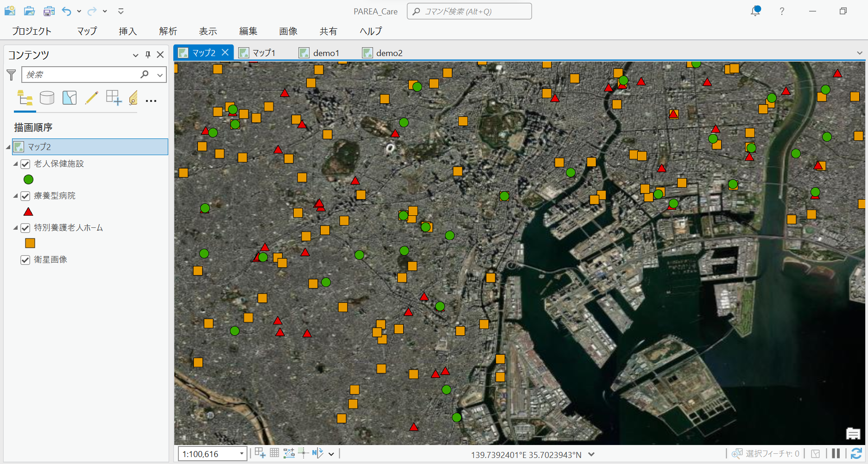The width and height of the screenshot is (868, 464).
Task: Click red triangle symbol of 療養型病院
Action: pyautogui.click(x=28, y=212)
